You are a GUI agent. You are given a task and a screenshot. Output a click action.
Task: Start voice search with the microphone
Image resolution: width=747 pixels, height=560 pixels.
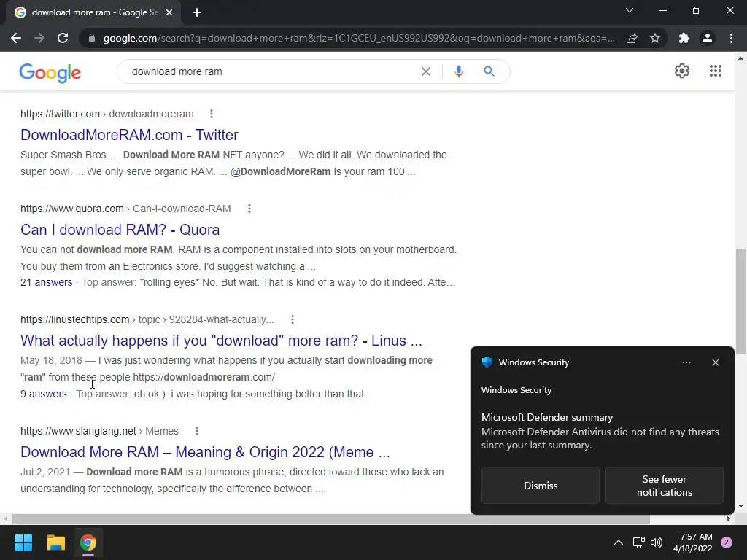coord(458,71)
